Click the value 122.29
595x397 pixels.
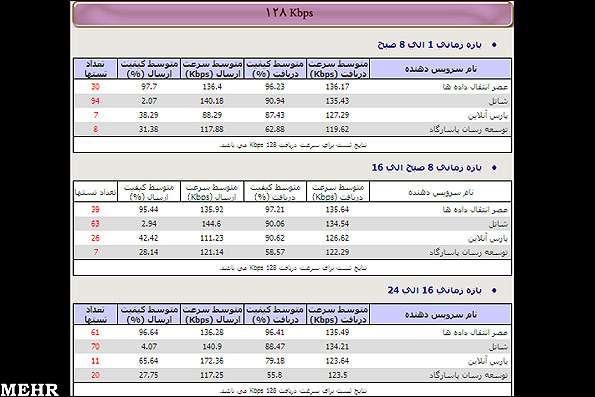[x=337, y=252]
